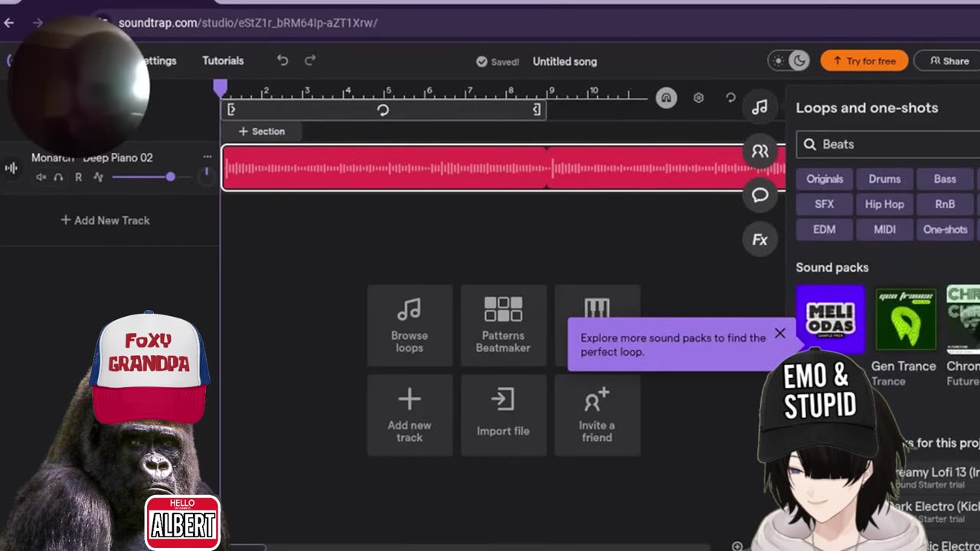Switch to dark mode moon toggle

(x=799, y=61)
